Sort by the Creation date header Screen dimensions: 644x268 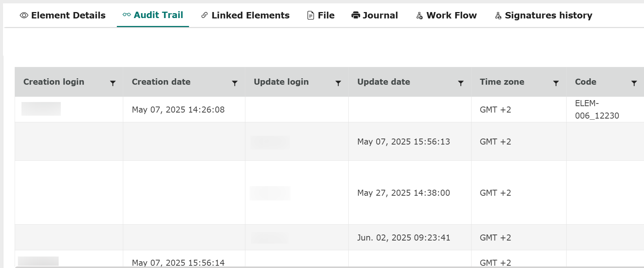[161, 82]
